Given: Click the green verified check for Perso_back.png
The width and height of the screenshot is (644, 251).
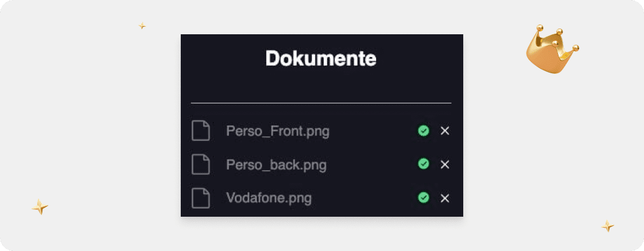Looking at the screenshot, I should (x=424, y=164).
